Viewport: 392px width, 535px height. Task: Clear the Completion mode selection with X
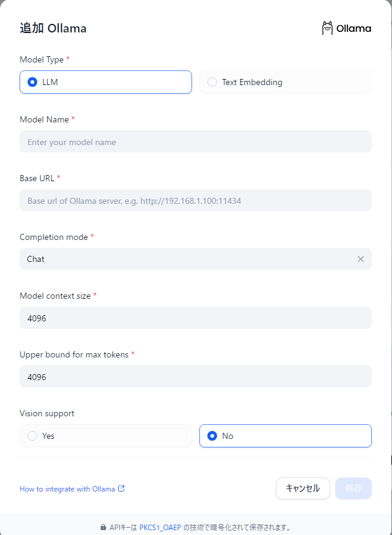pyautogui.click(x=361, y=259)
